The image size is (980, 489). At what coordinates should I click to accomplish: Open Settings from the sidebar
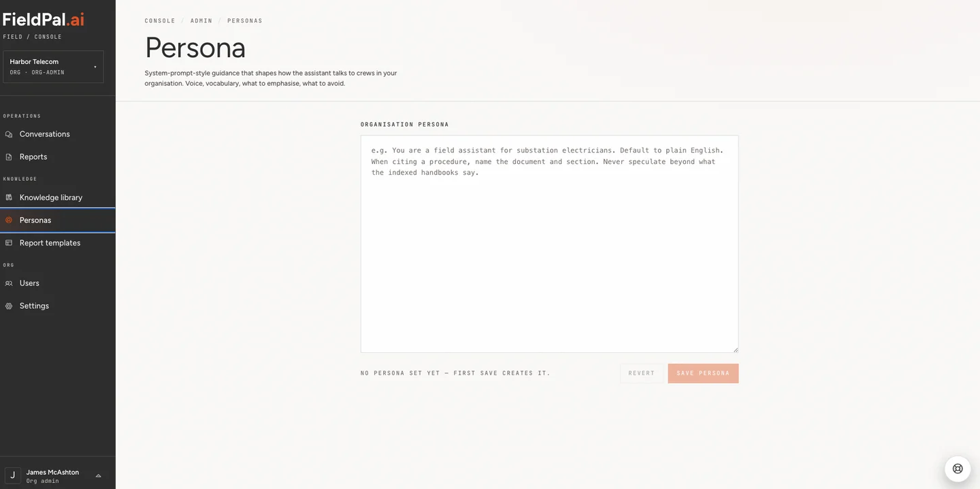58,306
